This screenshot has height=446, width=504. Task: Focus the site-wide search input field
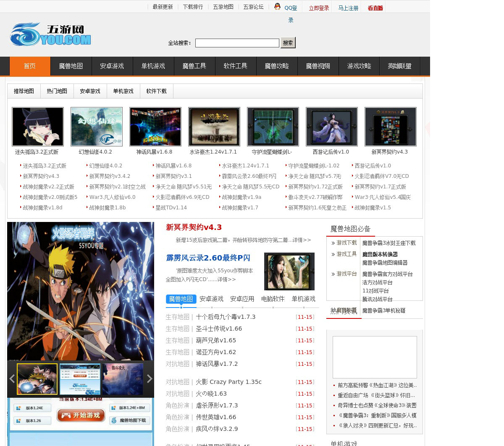(x=237, y=43)
